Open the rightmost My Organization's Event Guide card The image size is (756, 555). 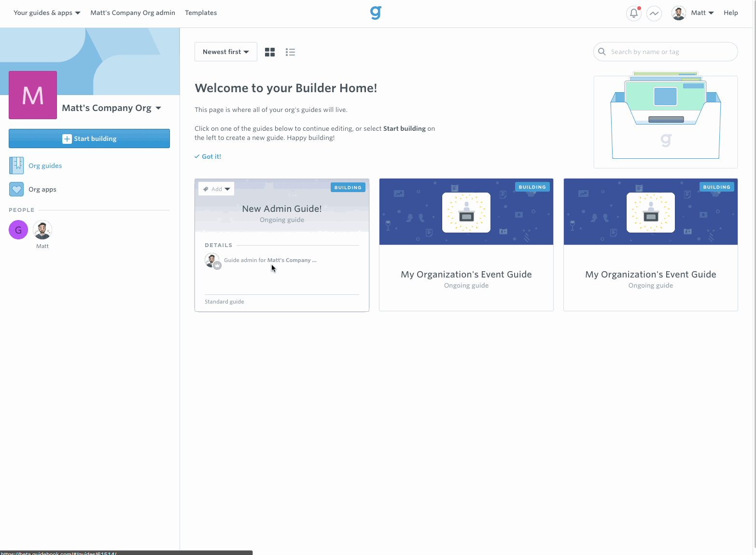click(x=651, y=245)
